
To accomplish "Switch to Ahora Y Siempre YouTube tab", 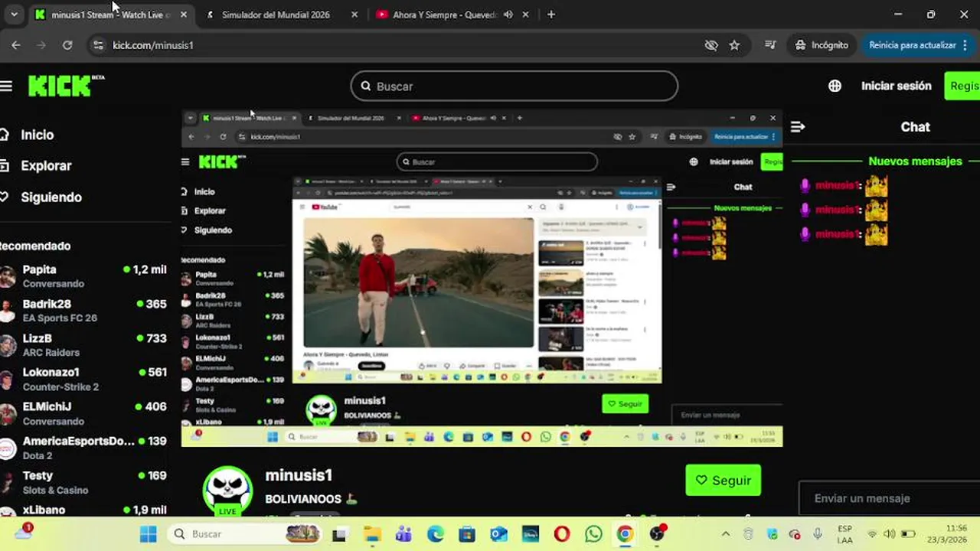I will (444, 15).
